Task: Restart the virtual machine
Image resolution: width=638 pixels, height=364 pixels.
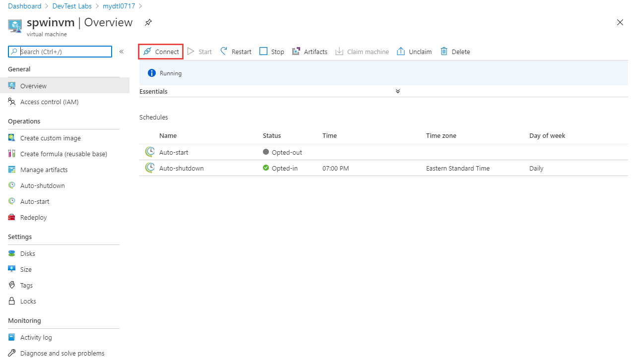Action: point(236,51)
